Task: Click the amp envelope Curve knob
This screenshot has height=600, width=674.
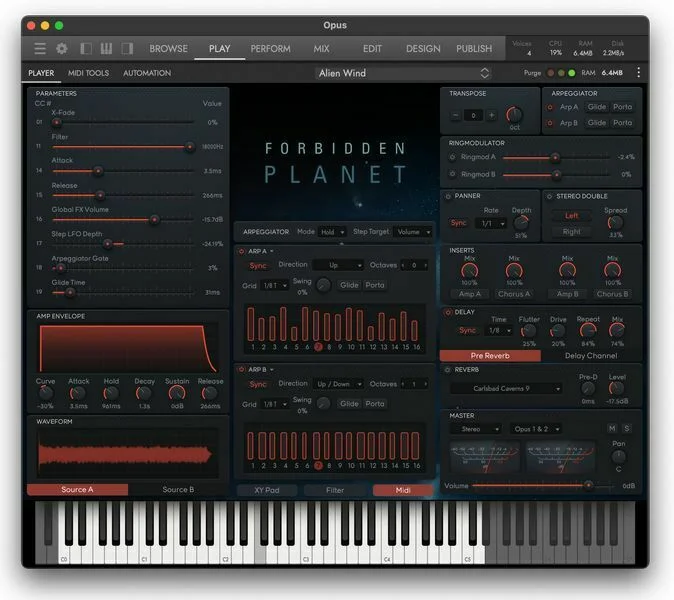Action: 45,393
